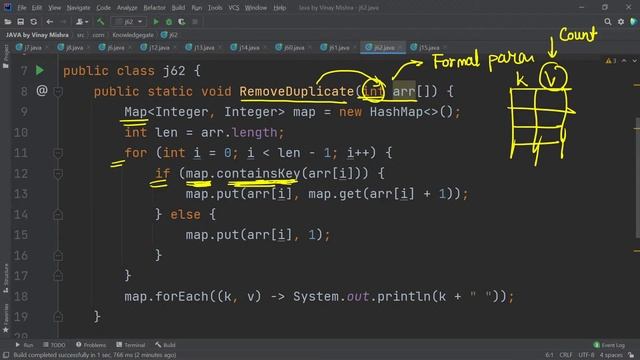Open the Terminal tool window button
The height and width of the screenshot is (360, 640).
(x=131, y=345)
